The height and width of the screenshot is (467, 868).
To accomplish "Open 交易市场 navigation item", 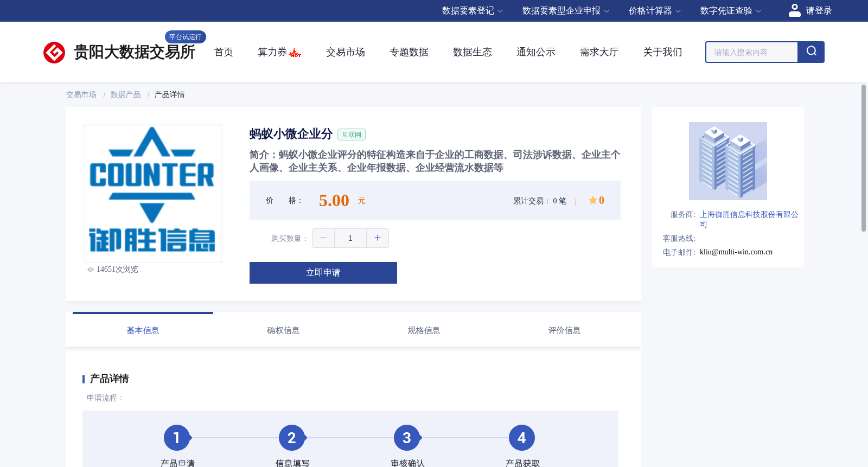I will coord(346,52).
